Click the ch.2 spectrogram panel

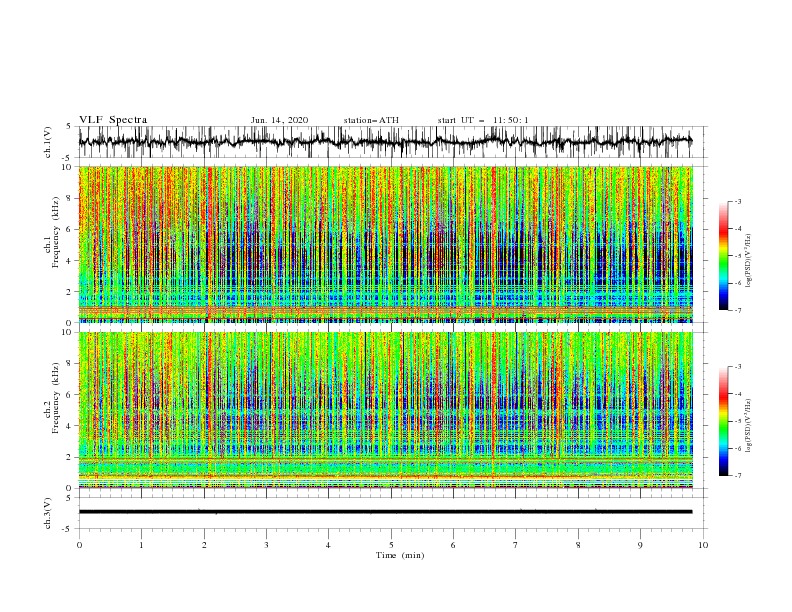(385, 410)
